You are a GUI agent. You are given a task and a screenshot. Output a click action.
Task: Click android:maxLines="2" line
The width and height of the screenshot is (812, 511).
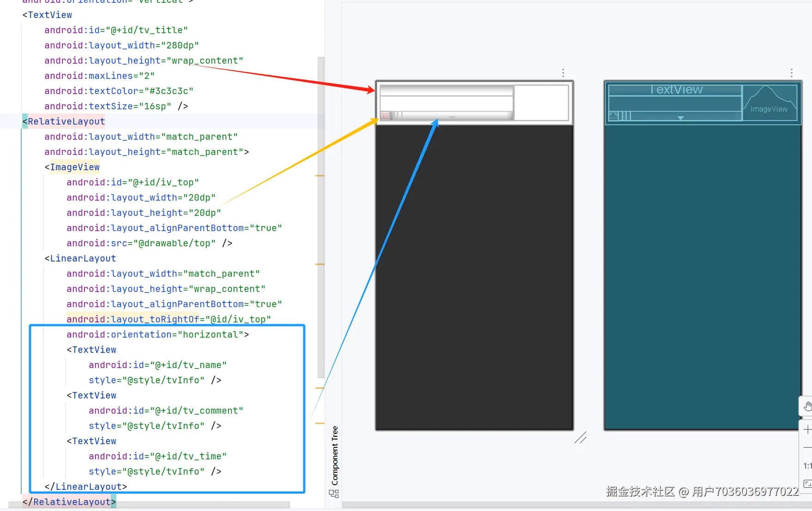tap(100, 76)
